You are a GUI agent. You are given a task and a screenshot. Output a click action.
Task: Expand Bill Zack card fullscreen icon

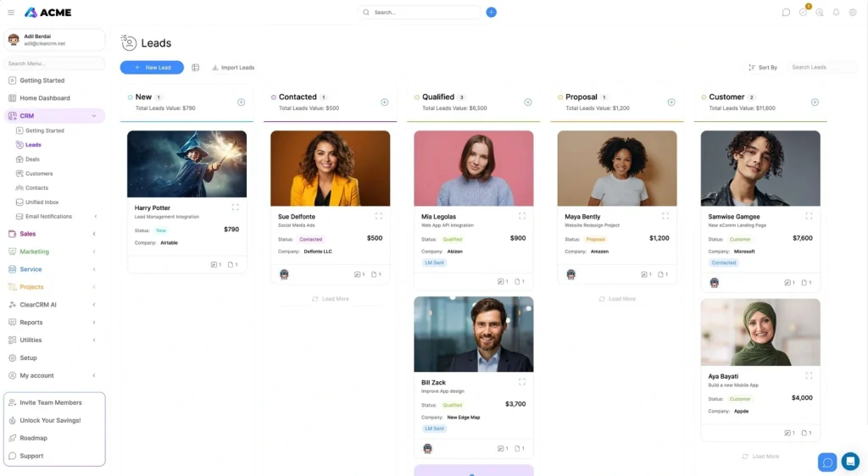522,382
